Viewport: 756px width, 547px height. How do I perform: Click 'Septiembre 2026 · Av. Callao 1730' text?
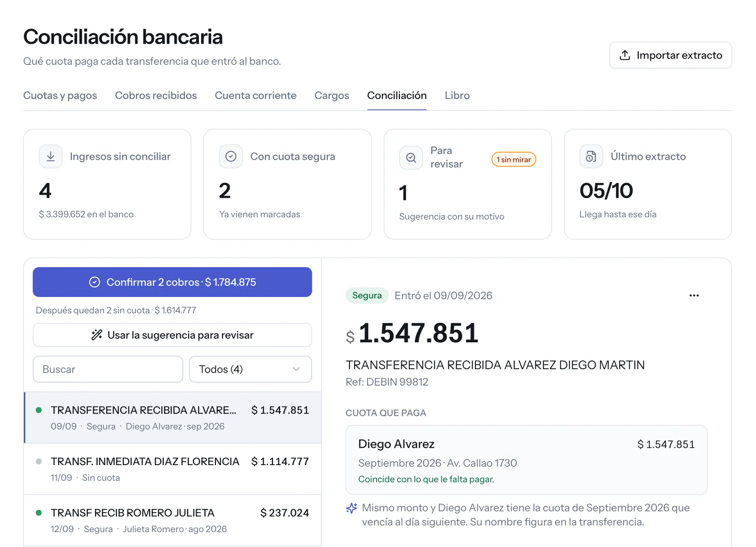(x=438, y=463)
